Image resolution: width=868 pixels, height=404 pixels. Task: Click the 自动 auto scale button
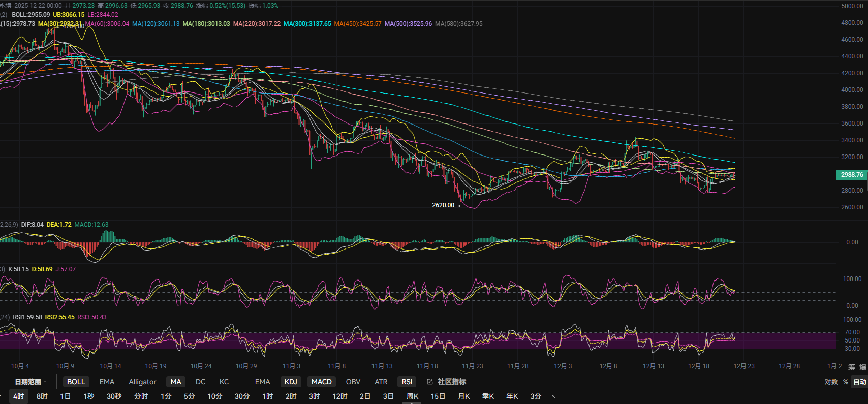[x=859, y=382]
